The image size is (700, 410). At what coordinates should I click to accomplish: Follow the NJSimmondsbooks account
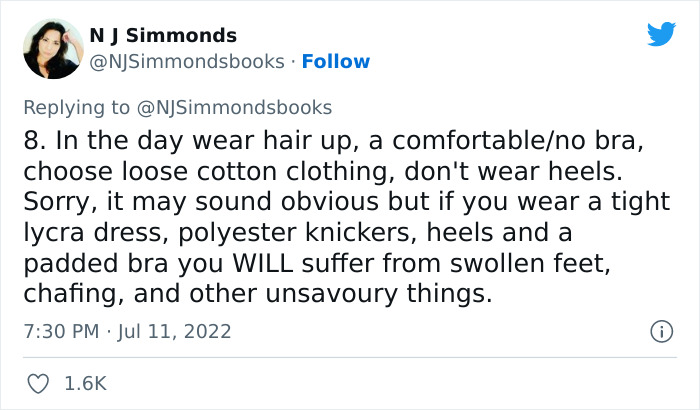pyautogui.click(x=336, y=61)
